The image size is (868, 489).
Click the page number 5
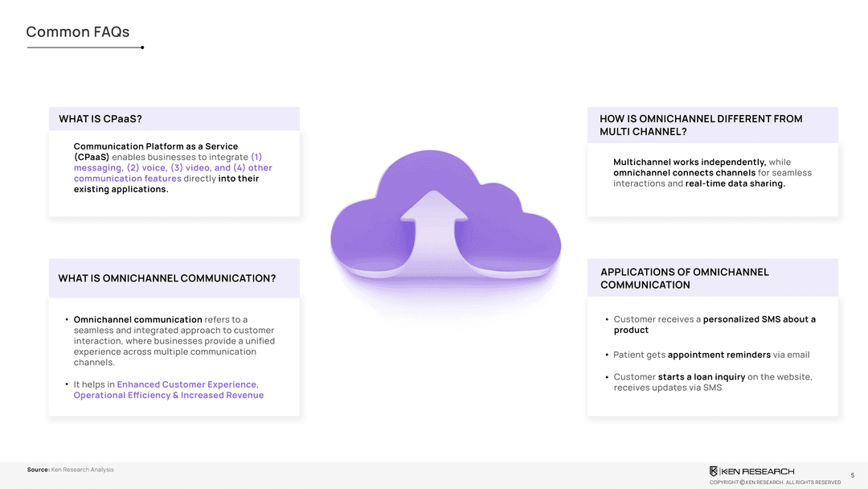pos(852,475)
